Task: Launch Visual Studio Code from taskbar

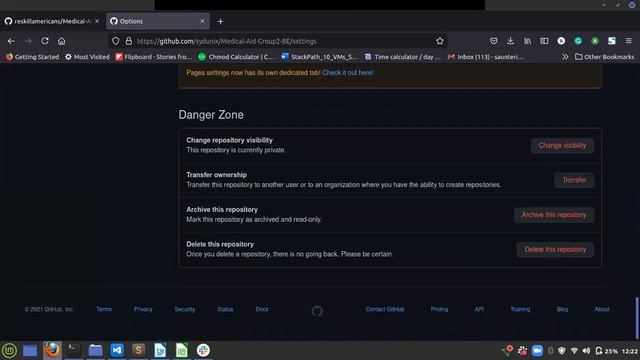Action: tap(117, 350)
